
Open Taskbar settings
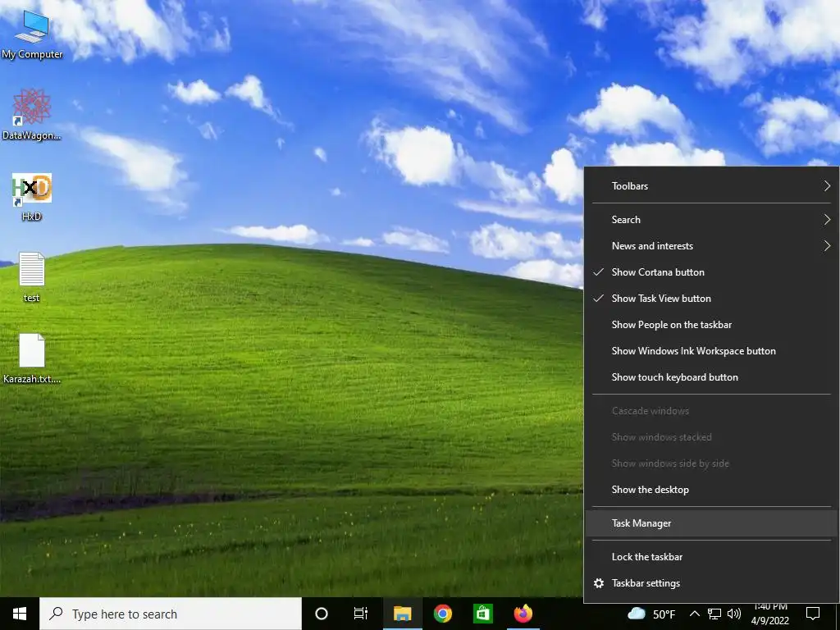711,583
